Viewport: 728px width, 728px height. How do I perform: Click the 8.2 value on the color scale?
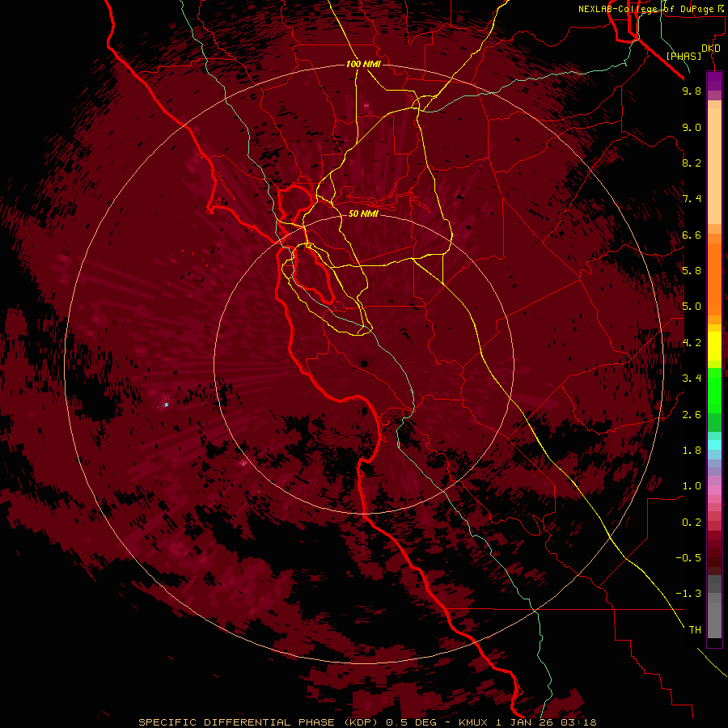692,163
